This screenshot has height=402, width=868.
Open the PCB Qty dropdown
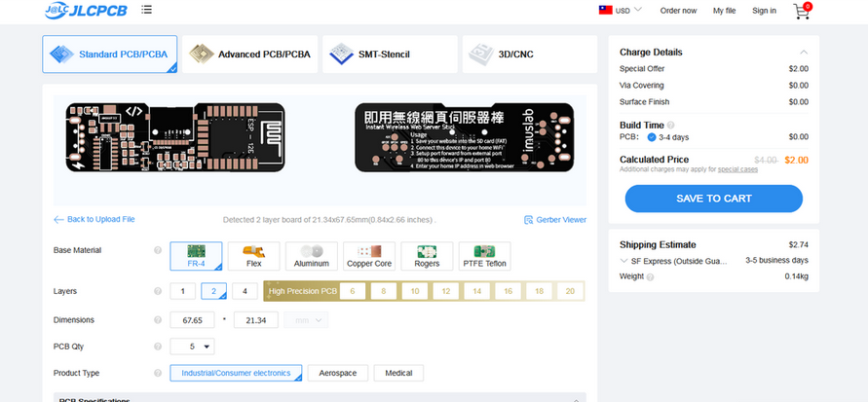(192, 347)
